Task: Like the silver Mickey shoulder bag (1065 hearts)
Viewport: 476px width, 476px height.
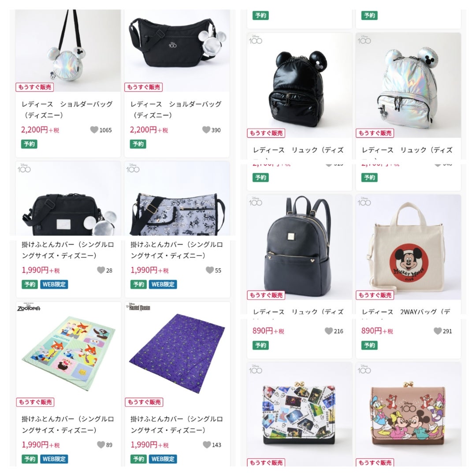Action: click(94, 130)
